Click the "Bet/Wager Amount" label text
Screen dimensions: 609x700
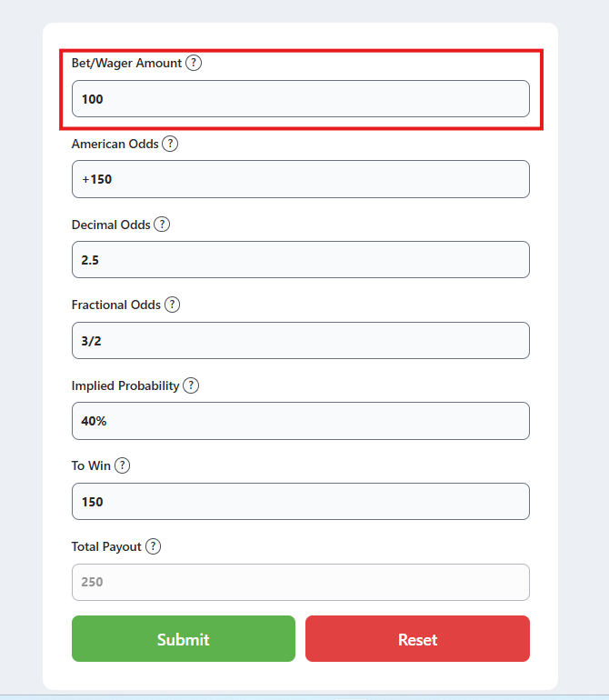[x=126, y=63]
